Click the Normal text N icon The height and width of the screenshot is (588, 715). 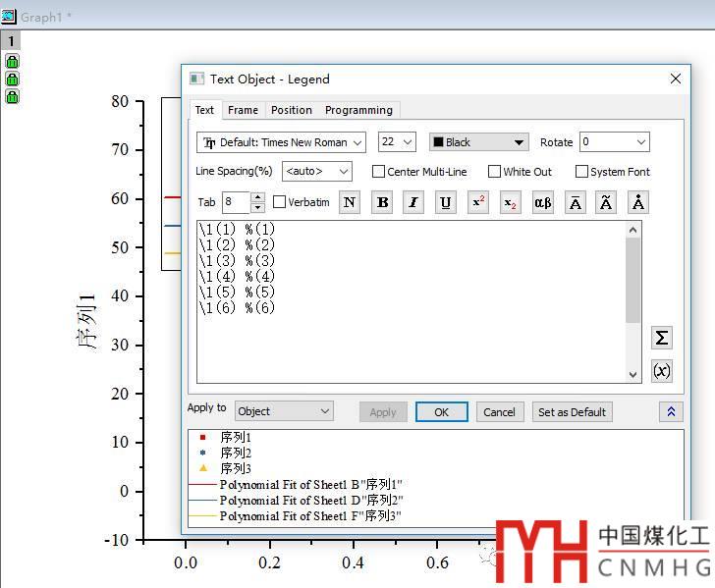click(x=351, y=203)
